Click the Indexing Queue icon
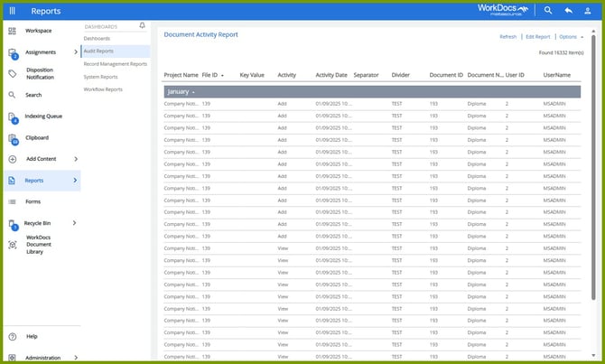The image size is (605, 364). click(x=13, y=117)
